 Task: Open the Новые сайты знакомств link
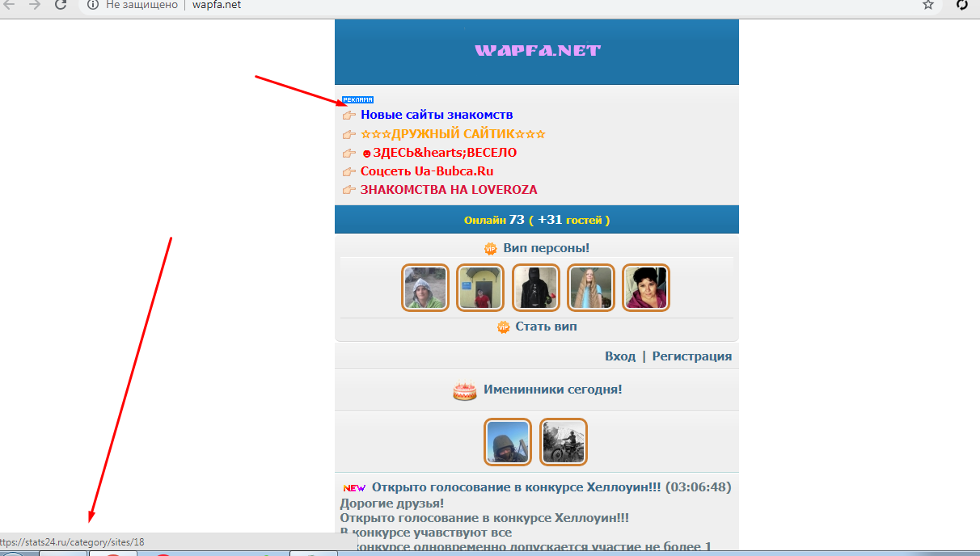pyautogui.click(x=437, y=115)
